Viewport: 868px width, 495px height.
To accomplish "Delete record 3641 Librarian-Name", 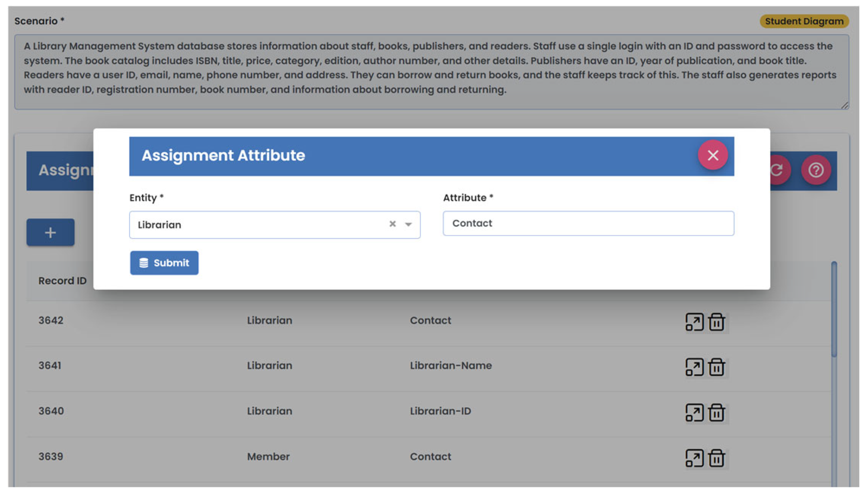I will tap(716, 367).
